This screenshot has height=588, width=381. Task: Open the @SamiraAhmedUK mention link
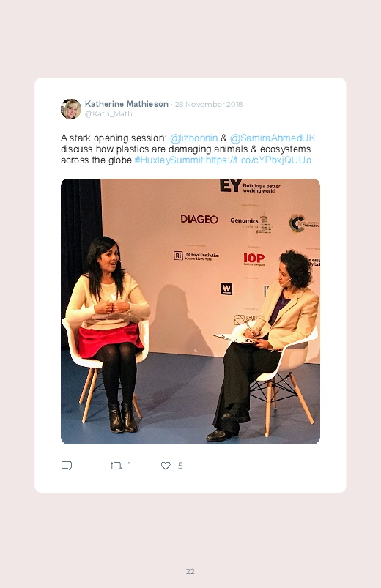click(x=273, y=138)
